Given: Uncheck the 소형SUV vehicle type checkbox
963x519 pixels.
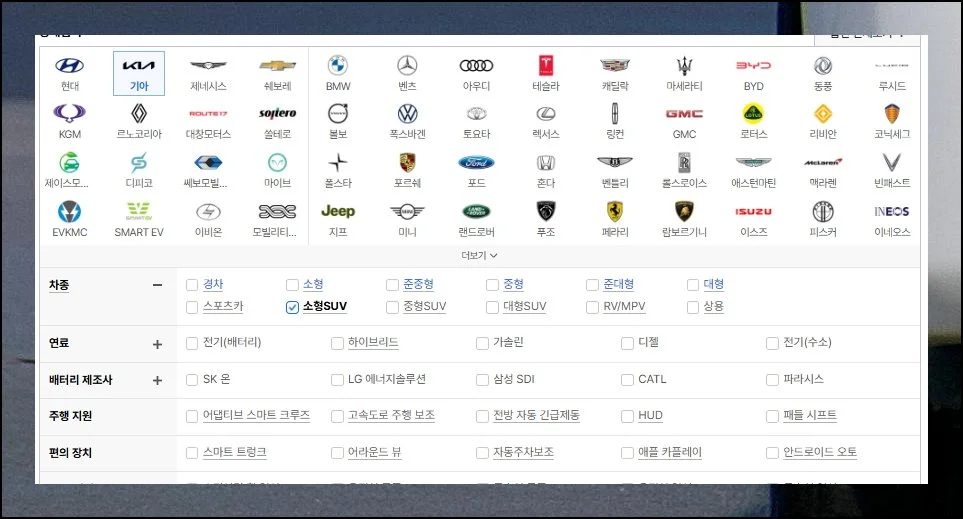Looking at the screenshot, I should coord(292,307).
